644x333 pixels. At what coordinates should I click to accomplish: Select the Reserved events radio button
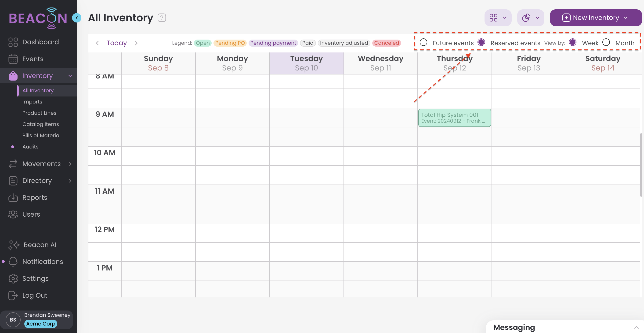(x=481, y=42)
